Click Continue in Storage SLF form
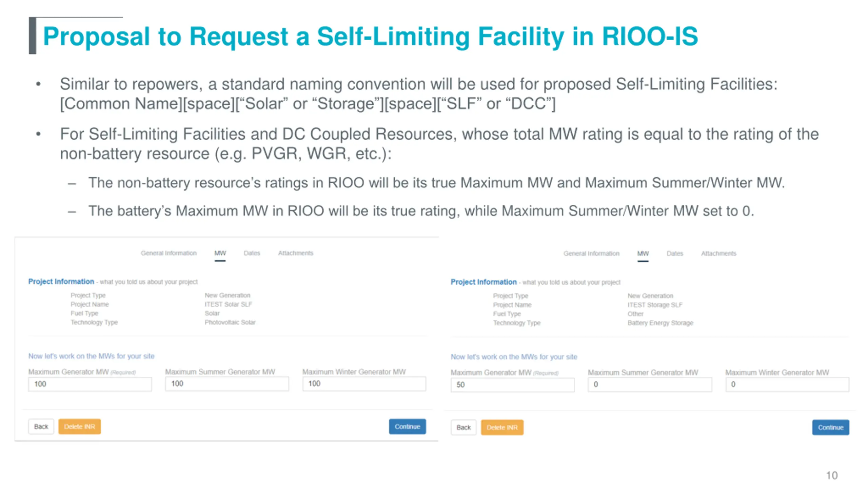Image resolution: width=868 pixels, height=488 pixels. 831,428
